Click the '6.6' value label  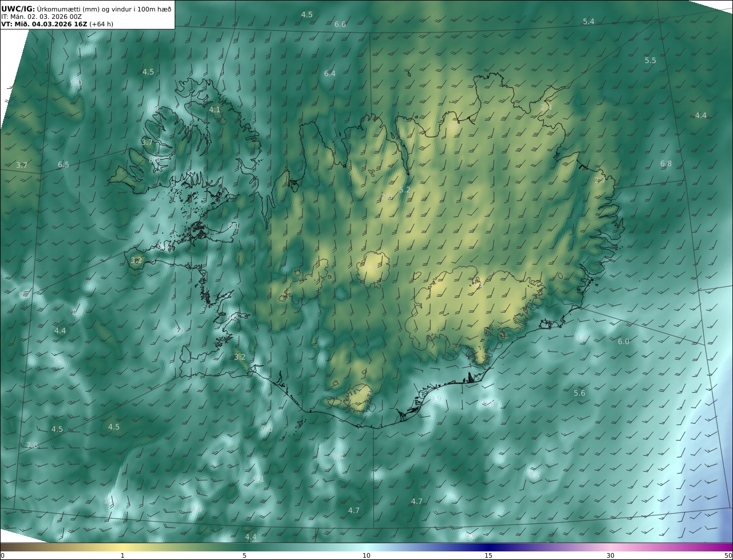pos(340,25)
